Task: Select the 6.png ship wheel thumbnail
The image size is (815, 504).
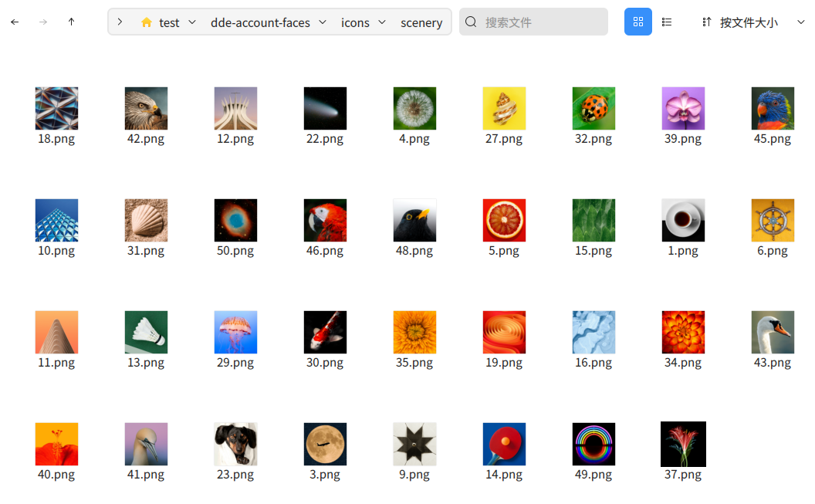Action: (773, 220)
